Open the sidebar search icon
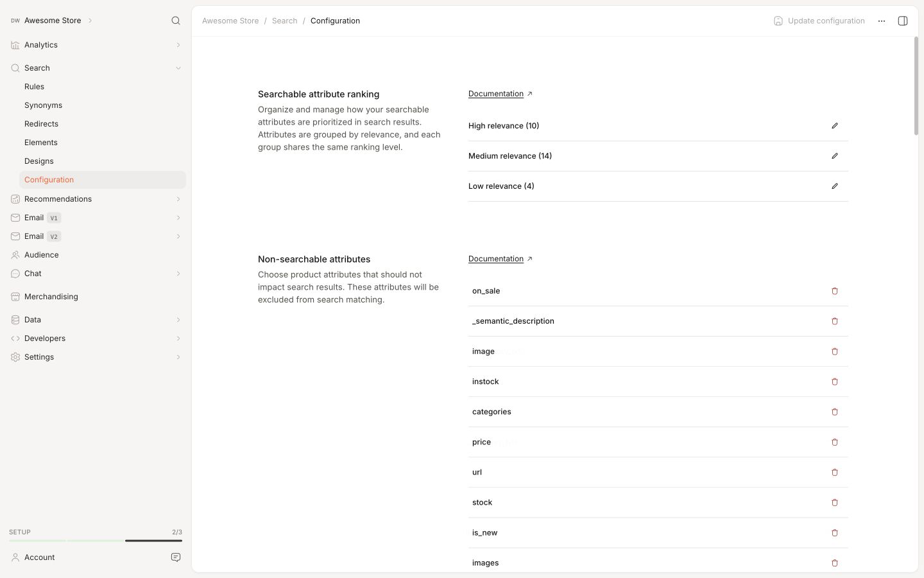924x578 pixels. 176,21
